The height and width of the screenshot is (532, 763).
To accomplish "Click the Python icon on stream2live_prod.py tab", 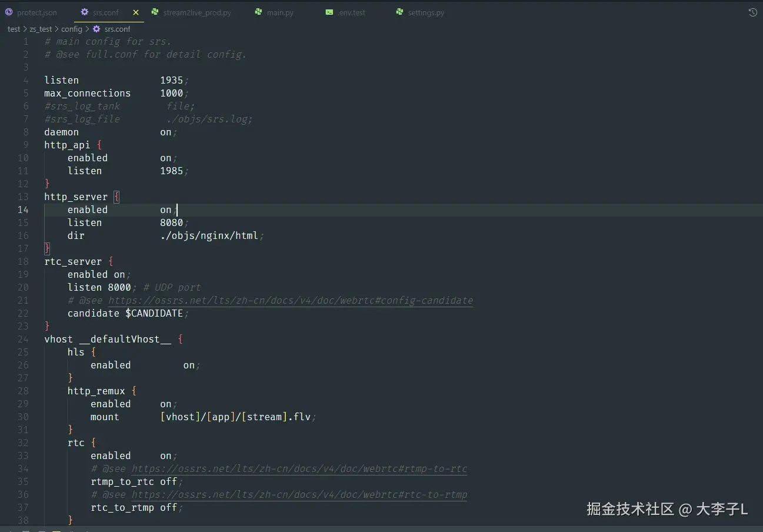I will [x=155, y=12].
